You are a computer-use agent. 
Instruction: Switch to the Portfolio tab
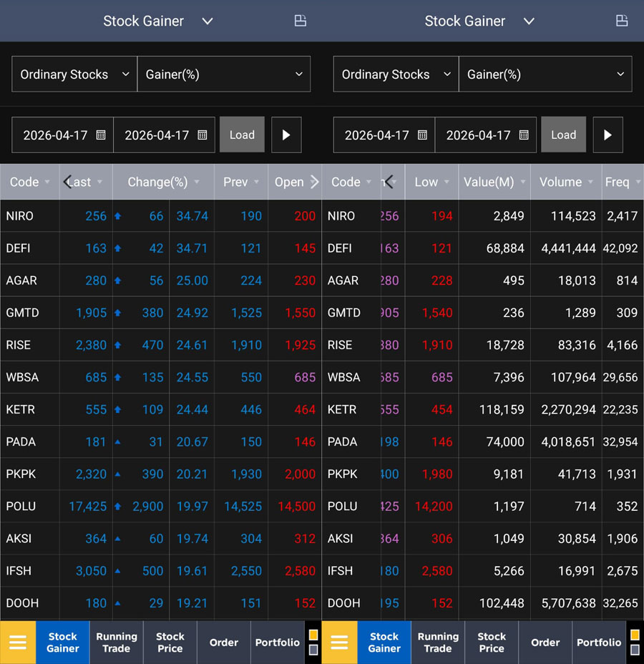(x=278, y=643)
